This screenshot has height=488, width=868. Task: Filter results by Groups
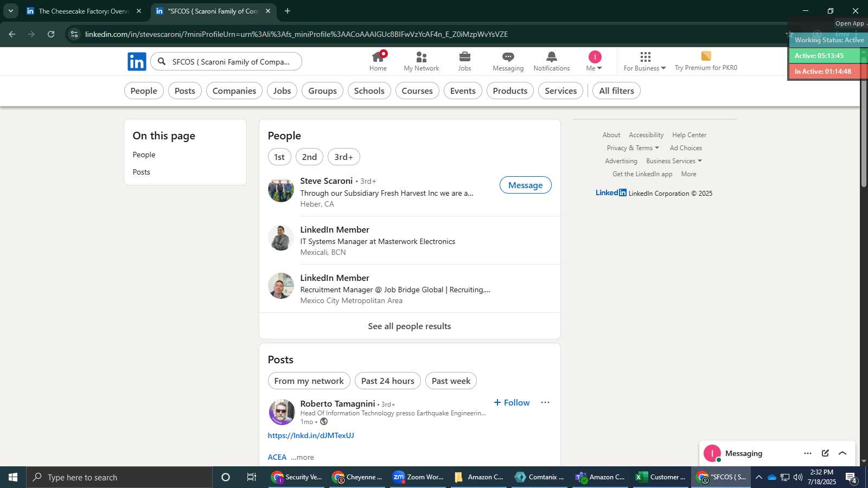click(x=323, y=91)
